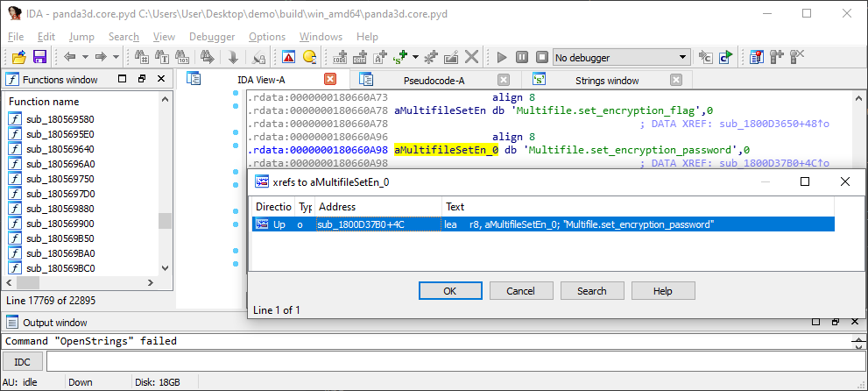This screenshot has height=391, width=868.
Task: Close the Strings window tab
Action: 676,80
